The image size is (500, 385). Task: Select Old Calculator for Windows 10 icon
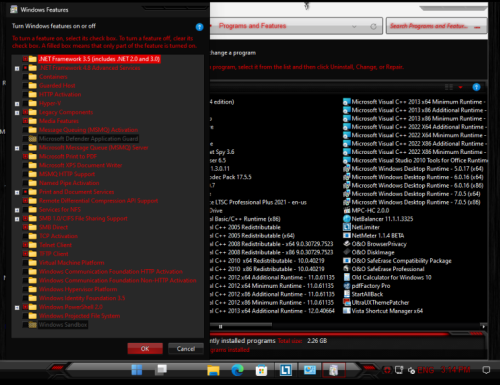click(x=347, y=277)
